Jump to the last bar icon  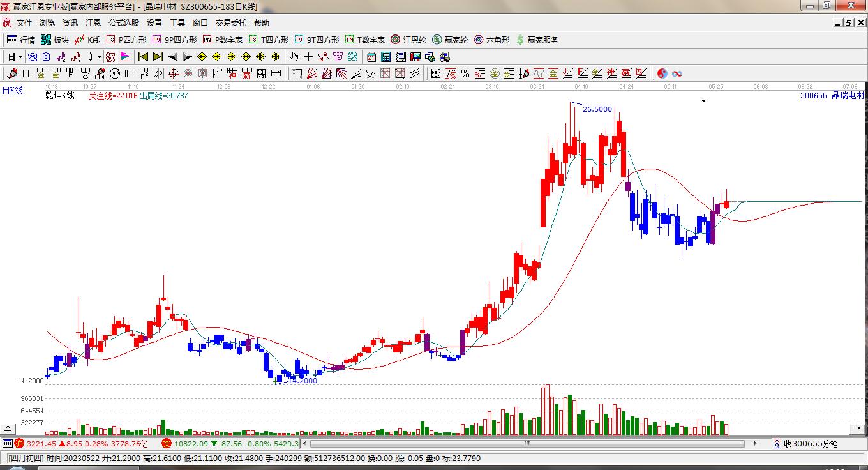point(158,57)
